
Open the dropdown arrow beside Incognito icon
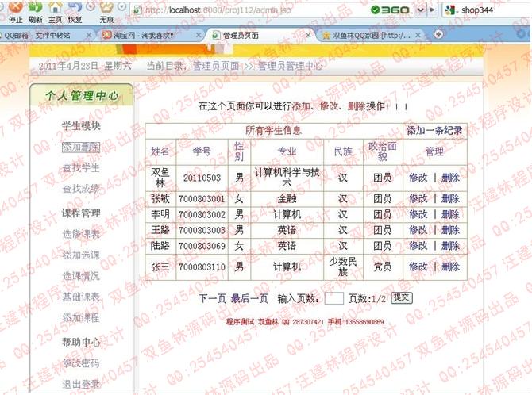coord(121,6)
